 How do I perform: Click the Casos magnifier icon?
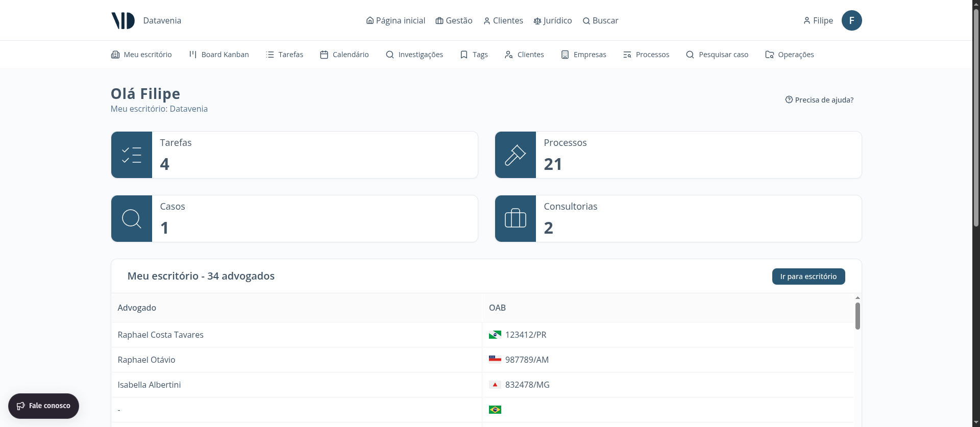[x=132, y=219]
